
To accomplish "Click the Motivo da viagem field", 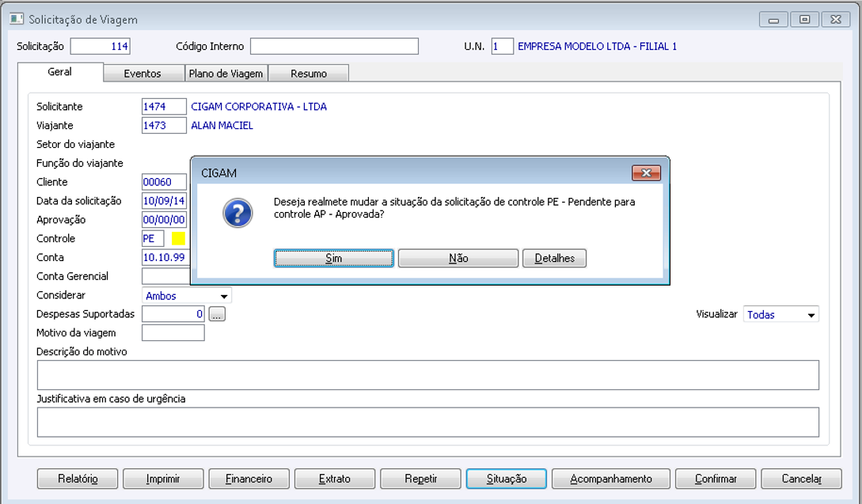I will (173, 332).
